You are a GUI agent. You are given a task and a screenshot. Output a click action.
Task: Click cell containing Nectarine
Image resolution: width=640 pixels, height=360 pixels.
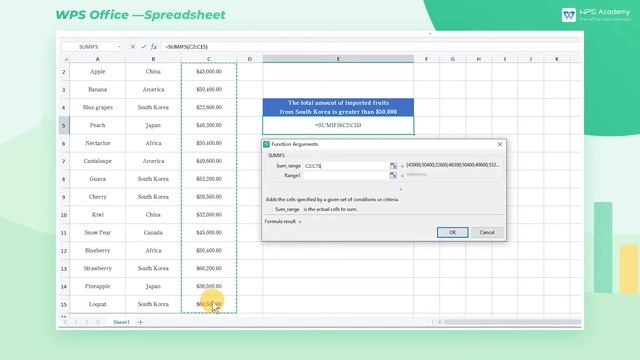pyautogui.click(x=98, y=143)
